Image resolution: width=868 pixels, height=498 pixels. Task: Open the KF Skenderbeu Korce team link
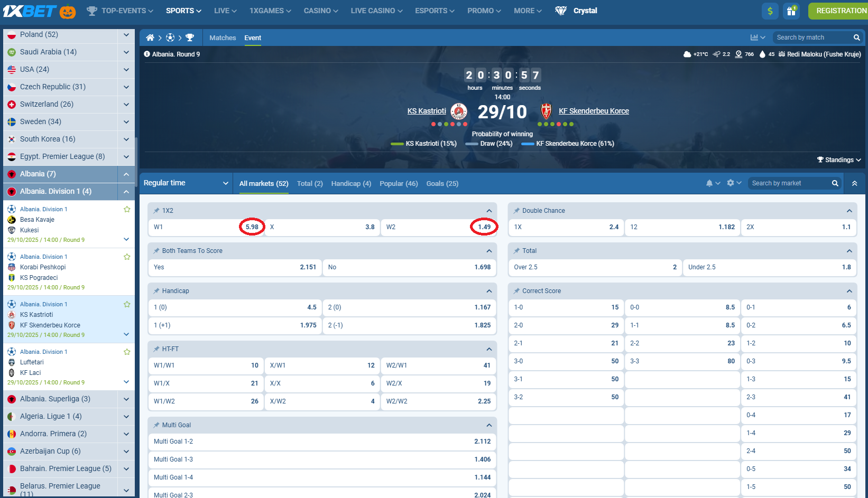(594, 111)
